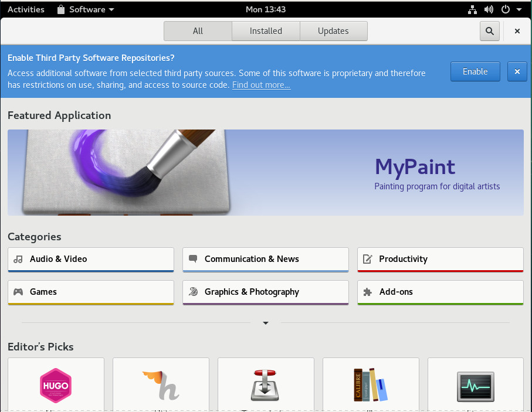
Task: Dismiss the third party repositories banner
Action: click(x=517, y=71)
